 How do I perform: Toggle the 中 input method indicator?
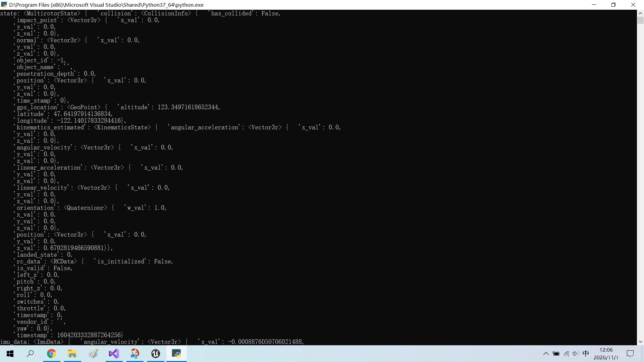coord(586,354)
